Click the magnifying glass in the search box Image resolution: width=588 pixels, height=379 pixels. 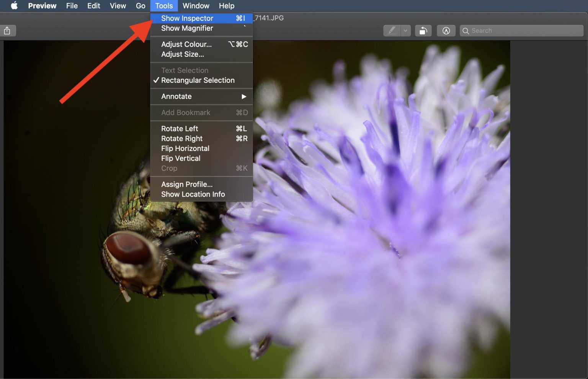coord(465,30)
